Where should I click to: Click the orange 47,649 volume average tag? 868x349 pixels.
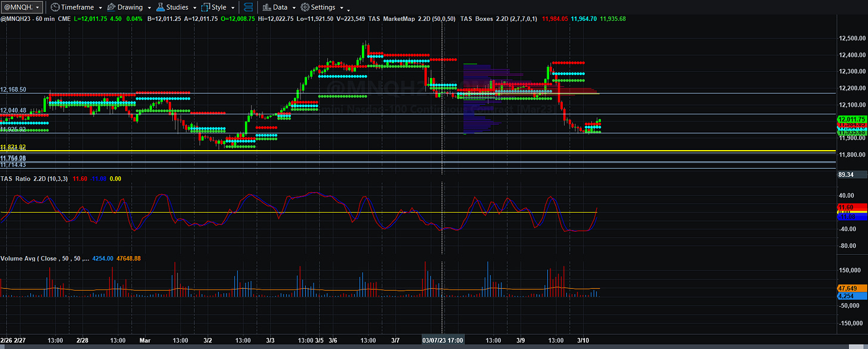click(x=850, y=288)
